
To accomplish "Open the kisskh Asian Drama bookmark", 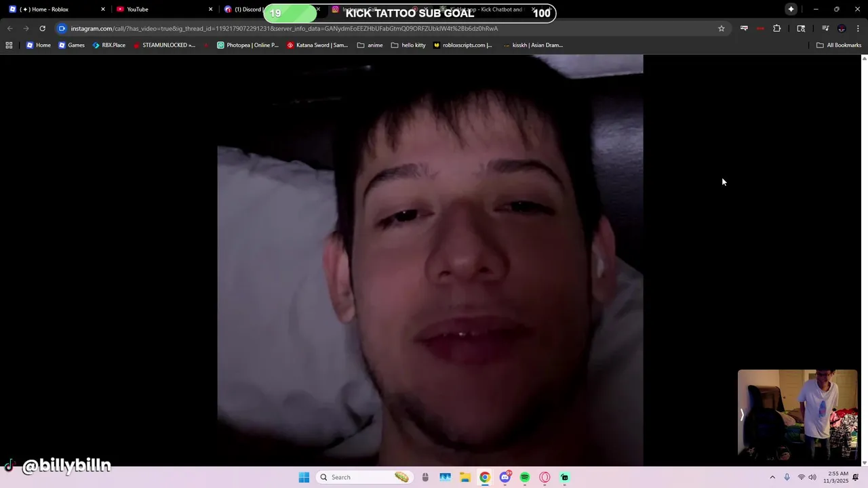I will [x=533, y=45].
